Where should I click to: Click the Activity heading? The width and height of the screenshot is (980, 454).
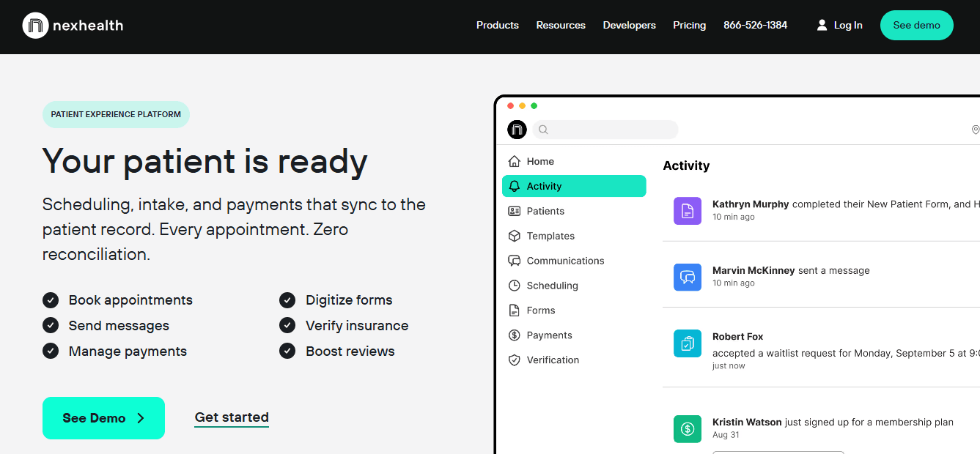686,165
